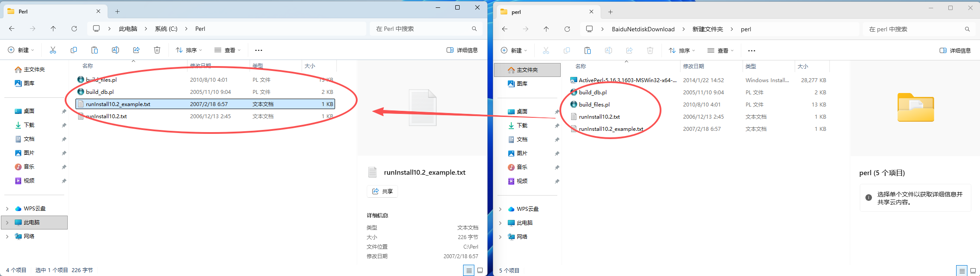This screenshot has width=980, height=276.
Task: Open the more options ellipsis in the right perl toolbar
Action: (752, 51)
